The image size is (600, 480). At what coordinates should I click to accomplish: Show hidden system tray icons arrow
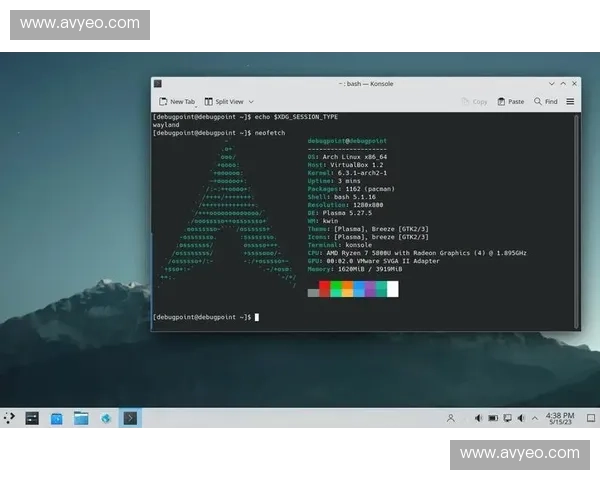pos(535,417)
